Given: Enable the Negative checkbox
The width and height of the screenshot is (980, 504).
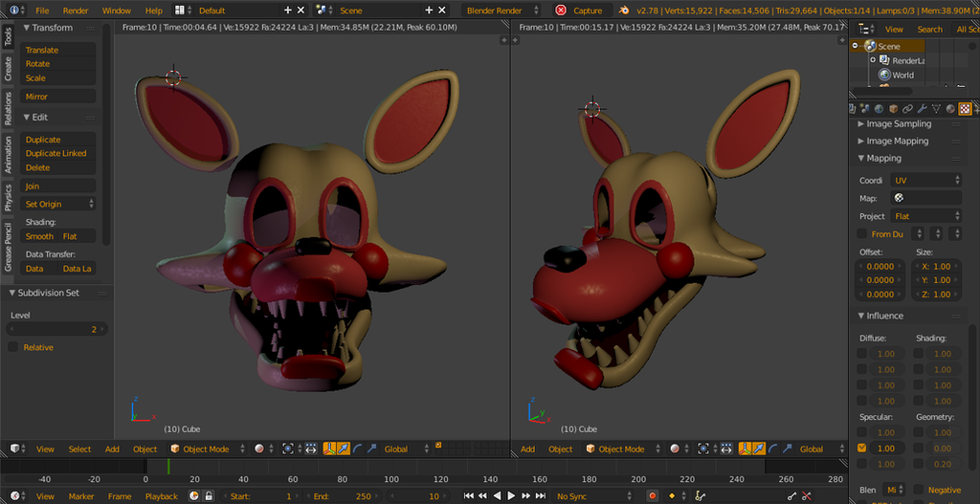Looking at the screenshot, I should click(x=918, y=490).
